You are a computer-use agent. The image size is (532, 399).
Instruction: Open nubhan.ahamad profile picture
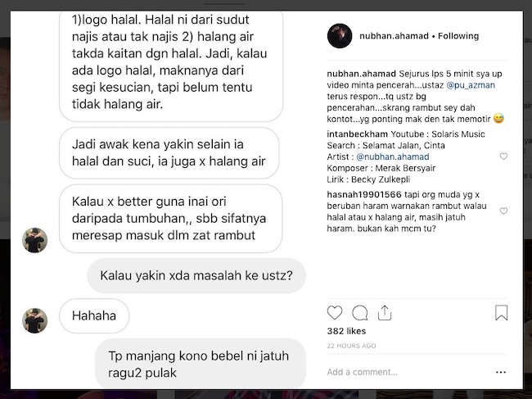[340, 36]
